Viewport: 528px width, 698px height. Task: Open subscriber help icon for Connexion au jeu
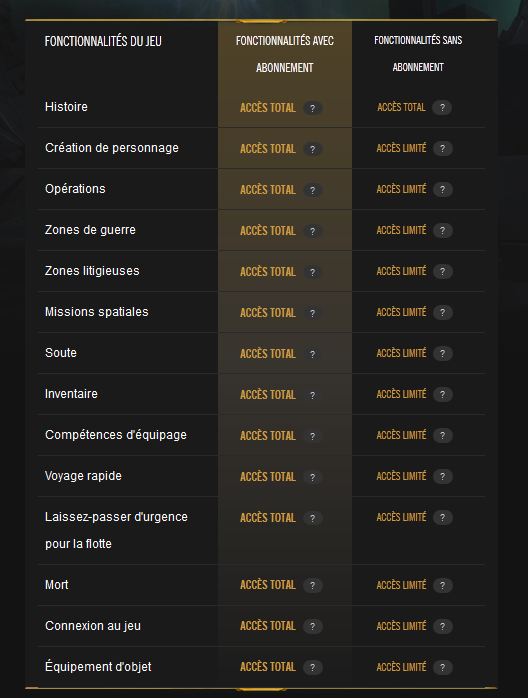pos(313,626)
